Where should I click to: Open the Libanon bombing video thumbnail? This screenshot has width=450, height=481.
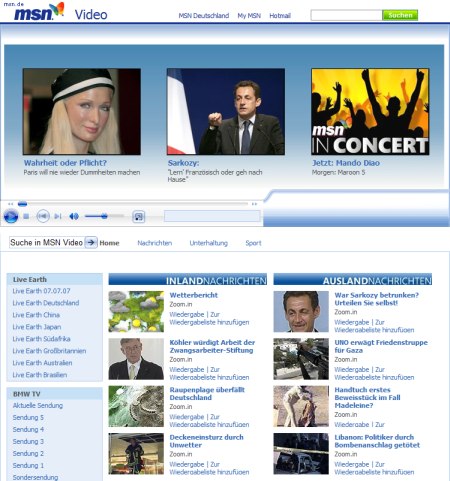301,454
